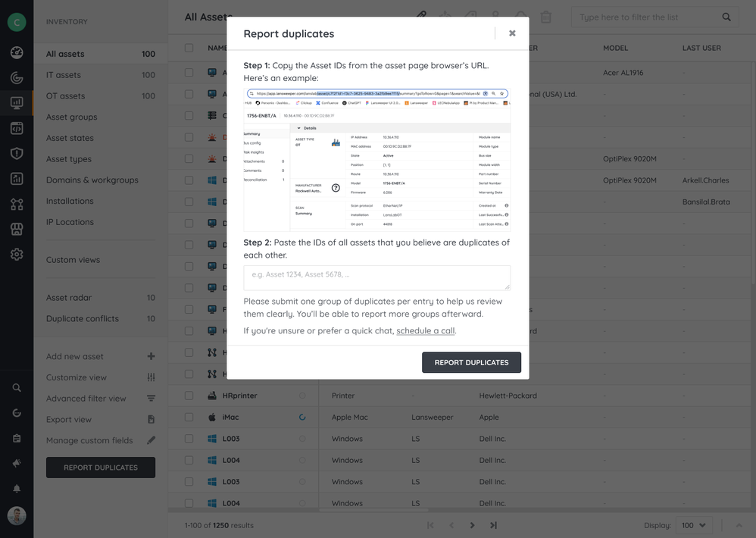Jump to last page arrow
Screen dimensions: 756x538
pos(493,525)
